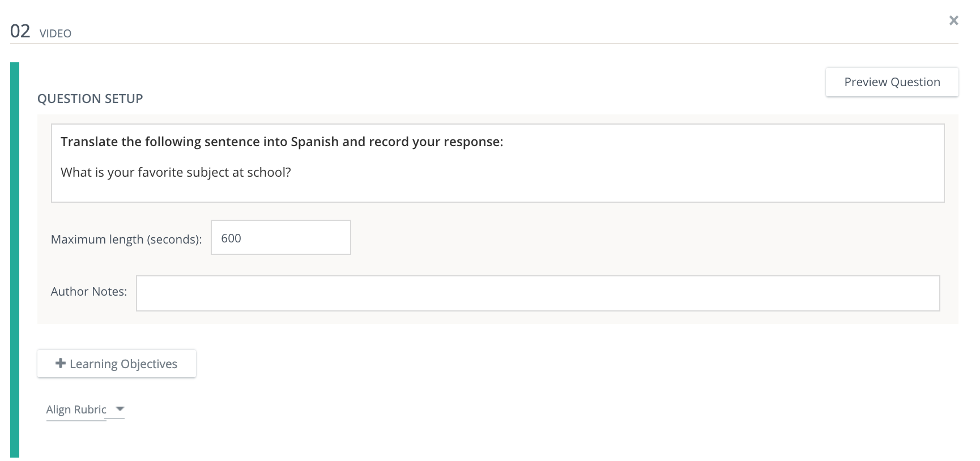Close the video question editor

click(953, 20)
